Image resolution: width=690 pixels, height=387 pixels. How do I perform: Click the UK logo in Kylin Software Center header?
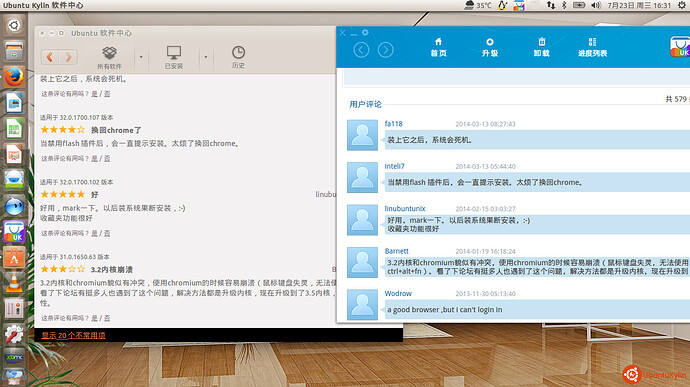[679, 47]
